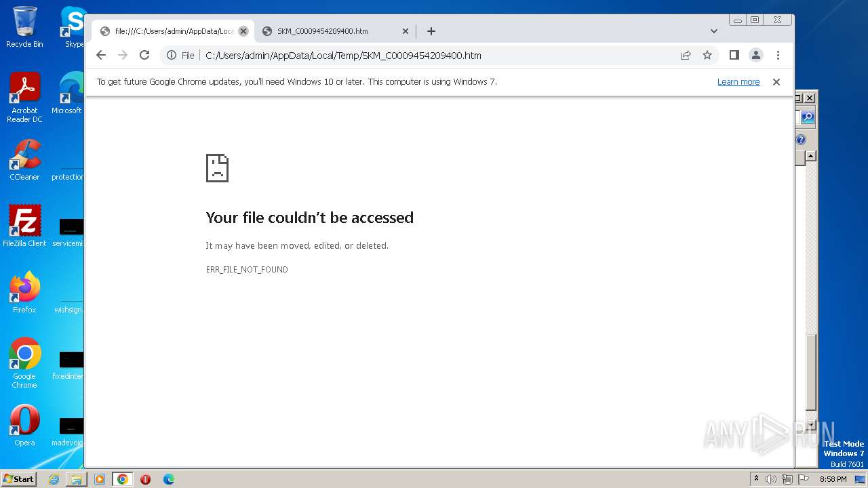Open the volume speaker tray icon
Image resolution: width=868 pixels, height=488 pixels.
(x=771, y=479)
